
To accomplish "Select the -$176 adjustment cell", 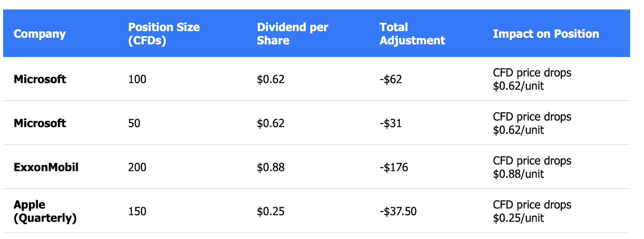I will 394,167.
